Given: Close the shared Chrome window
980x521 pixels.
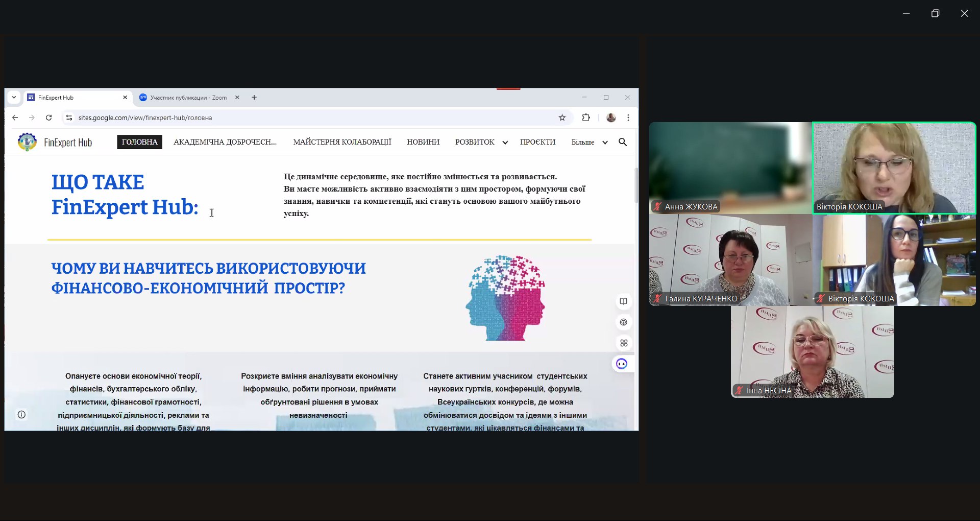Looking at the screenshot, I should tap(628, 98).
